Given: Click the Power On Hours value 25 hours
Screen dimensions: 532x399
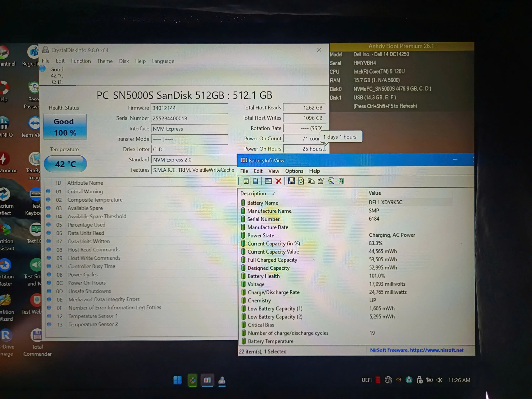Looking at the screenshot, I should [x=304, y=149].
